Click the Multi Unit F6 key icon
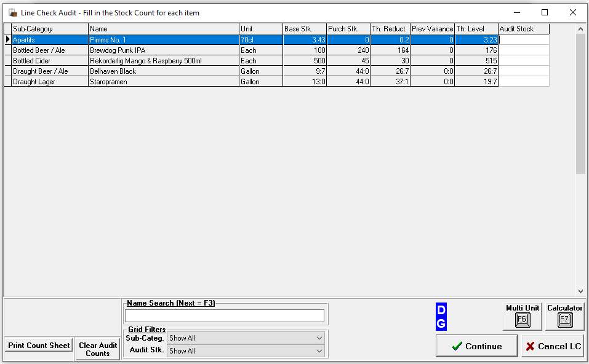 point(522,320)
